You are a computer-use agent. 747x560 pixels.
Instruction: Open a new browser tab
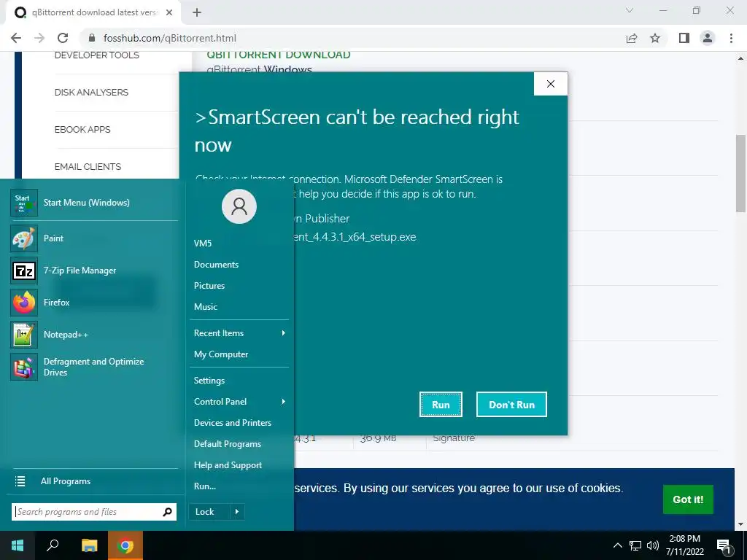point(197,12)
